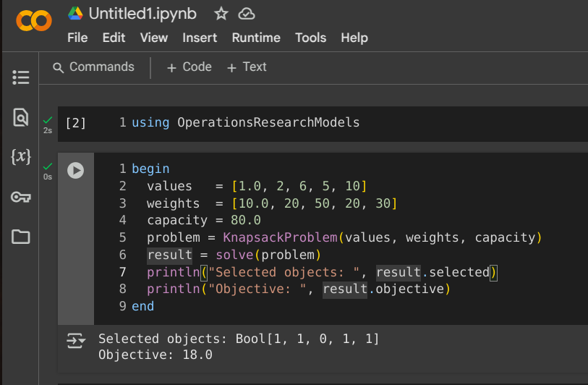
Task: Click 'solve(problem)' in line 6
Action: coord(268,255)
